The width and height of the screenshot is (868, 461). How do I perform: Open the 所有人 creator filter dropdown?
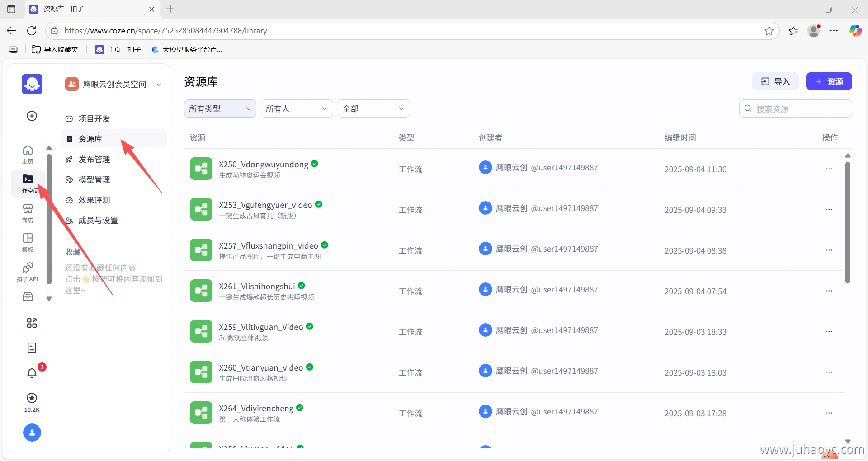click(x=297, y=108)
